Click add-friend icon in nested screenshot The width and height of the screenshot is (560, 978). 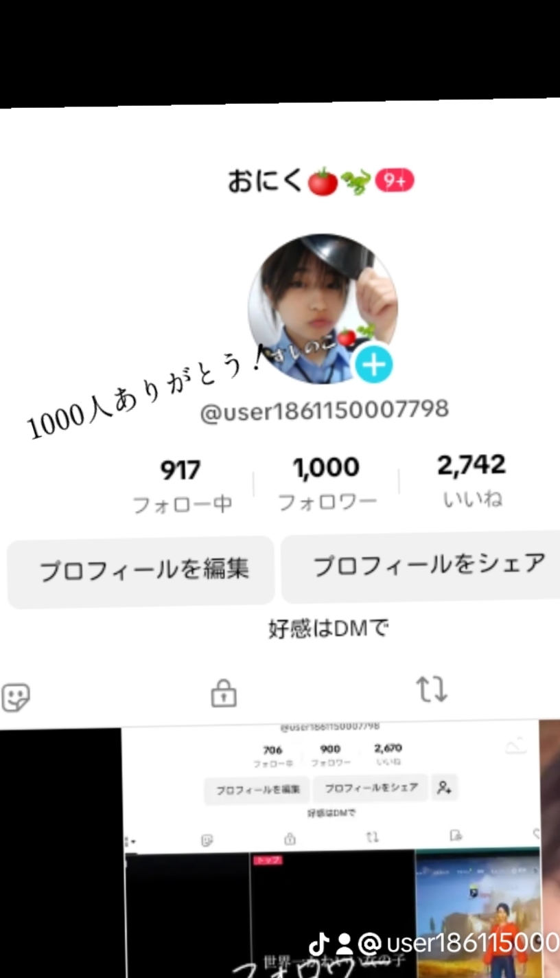[445, 788]
